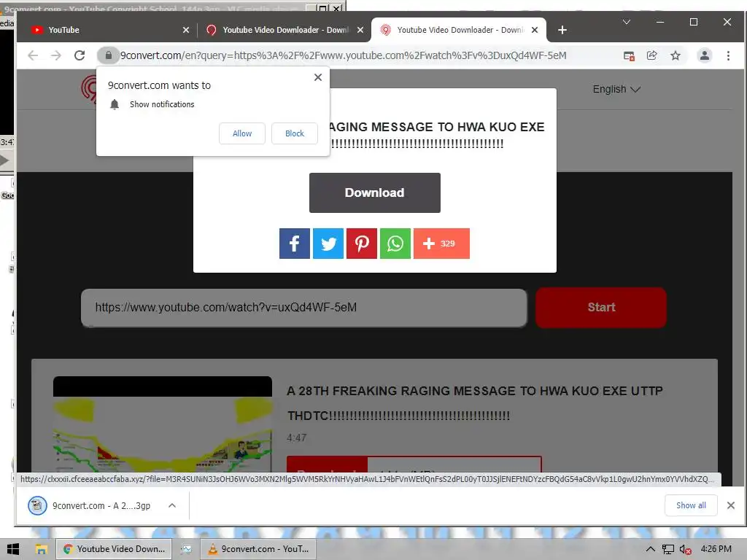Image resolution: width=747 pixels, height=560 pixels.
Task: View site information via lock icon
Action: (x=108, y=55)
